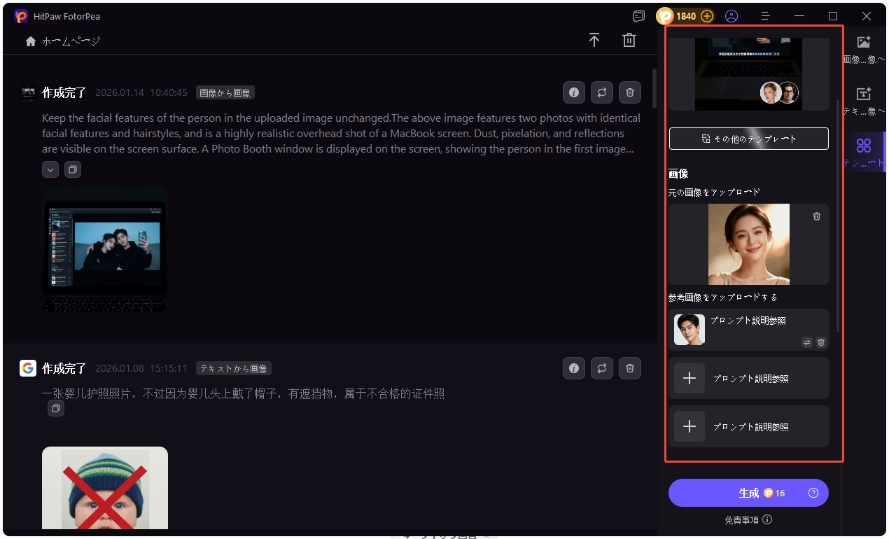Click the template preview image at panel top

coord(748,74)
